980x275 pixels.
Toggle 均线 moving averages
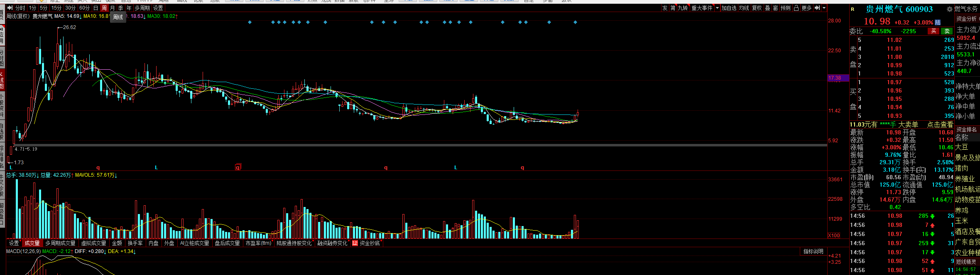[x=744, y=8]
